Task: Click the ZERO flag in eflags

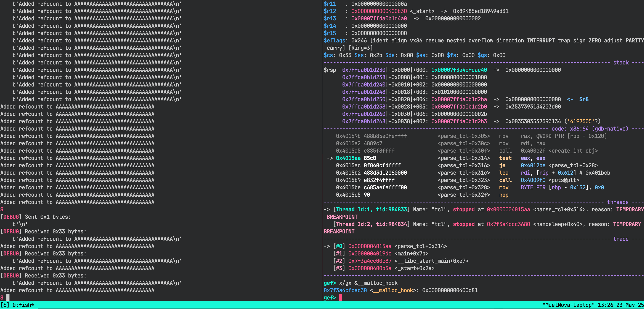Action: [594, 41]
